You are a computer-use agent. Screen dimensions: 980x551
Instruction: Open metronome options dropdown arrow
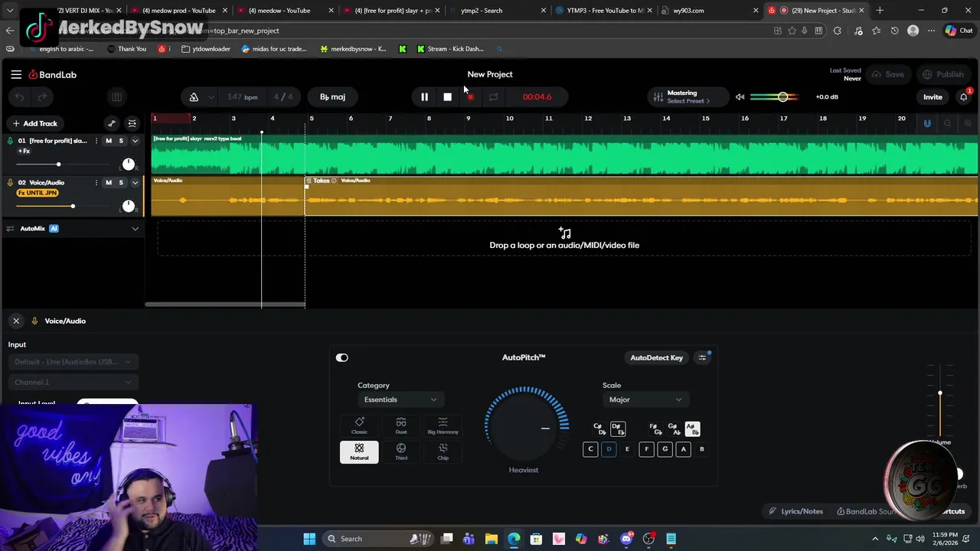pos(211,97)
